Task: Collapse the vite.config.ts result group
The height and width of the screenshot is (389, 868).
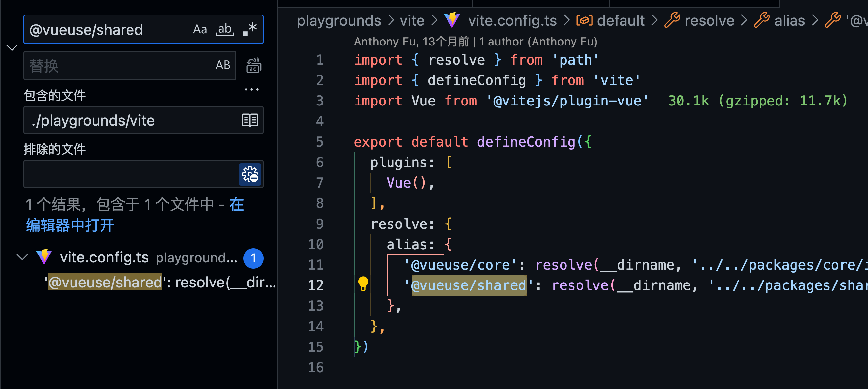Action: pos(22,257)
